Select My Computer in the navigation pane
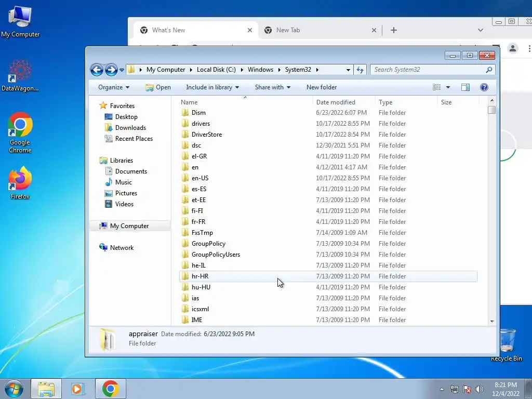The image size is (532, 399). pos(129,226)
